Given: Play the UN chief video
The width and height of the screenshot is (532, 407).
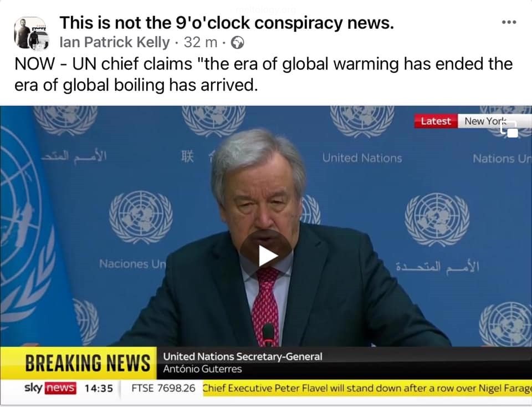Looking at the screenshot, I should point(266,256).
